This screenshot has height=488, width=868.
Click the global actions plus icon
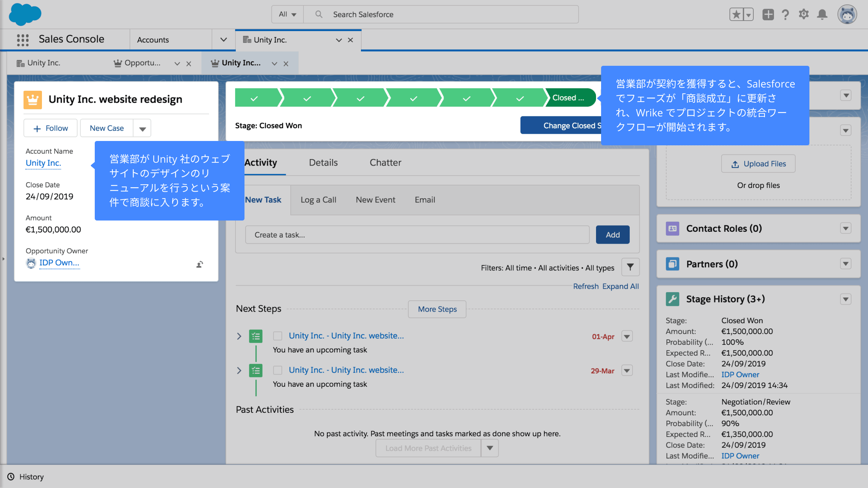(x=768, y=14)
